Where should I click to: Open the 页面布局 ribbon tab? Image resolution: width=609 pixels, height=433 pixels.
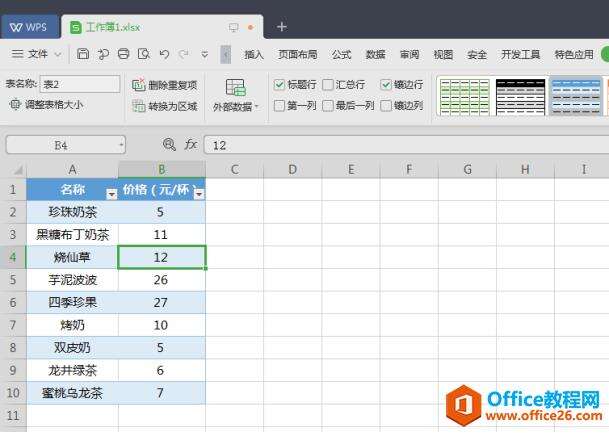pos(298,54)
